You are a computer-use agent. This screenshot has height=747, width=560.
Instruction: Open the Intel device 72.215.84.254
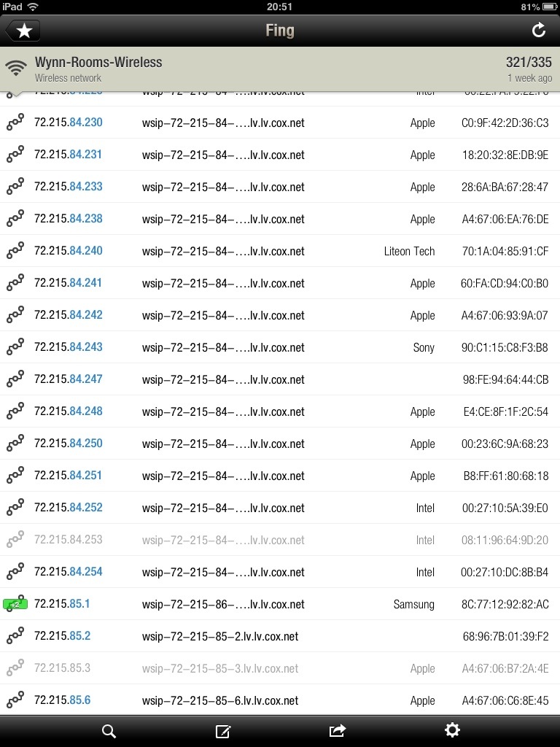click(x=280, y=572)
